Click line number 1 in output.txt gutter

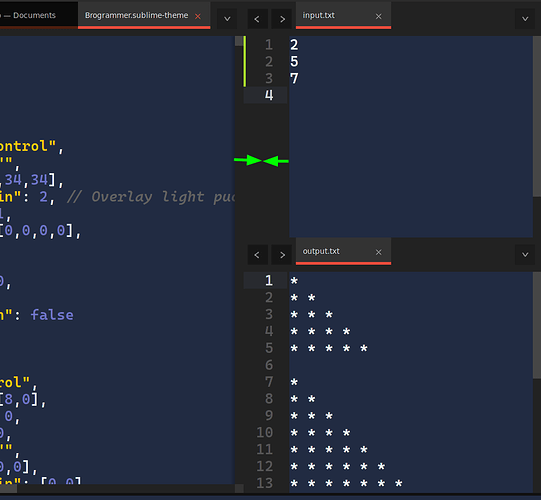pos(269,281)
